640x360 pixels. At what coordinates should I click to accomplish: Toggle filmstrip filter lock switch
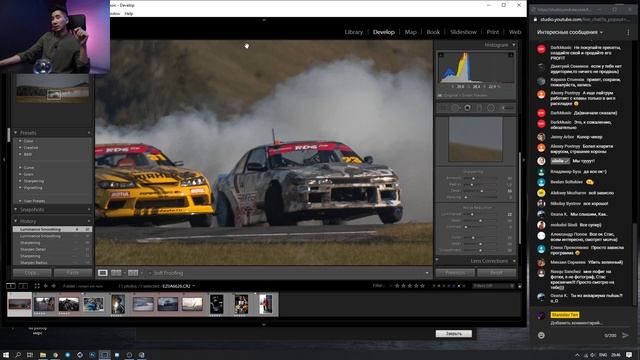click(x=520, y=286)
